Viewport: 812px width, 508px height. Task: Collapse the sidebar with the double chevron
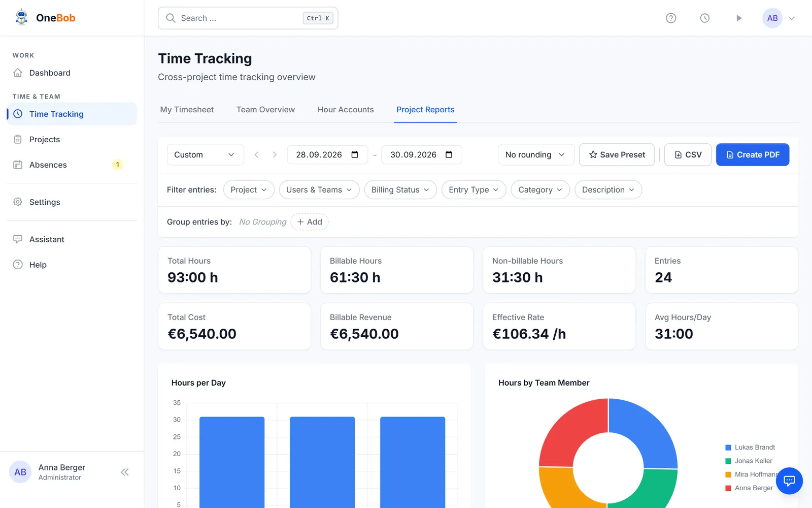click(x=125, y=472)
